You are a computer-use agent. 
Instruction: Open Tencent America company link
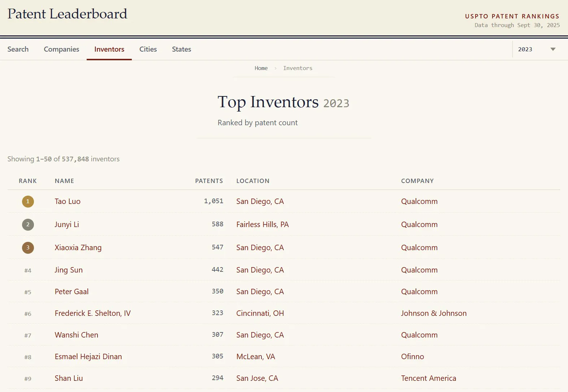(429, 378)
